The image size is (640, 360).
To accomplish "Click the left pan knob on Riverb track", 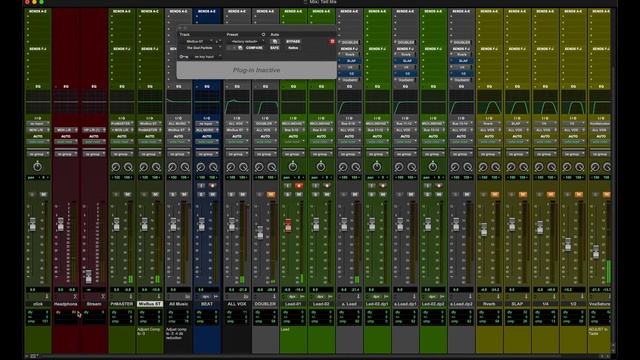I will click(x=483, y=167).
